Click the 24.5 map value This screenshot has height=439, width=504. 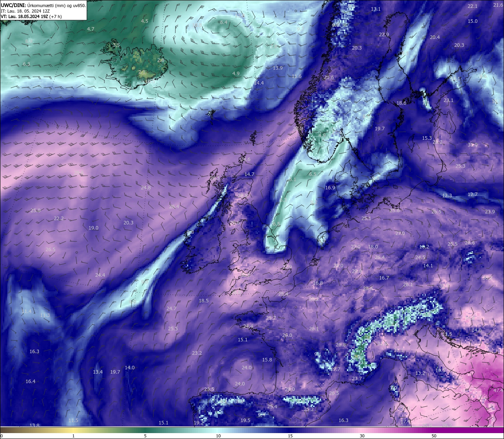tap(420, 257)
